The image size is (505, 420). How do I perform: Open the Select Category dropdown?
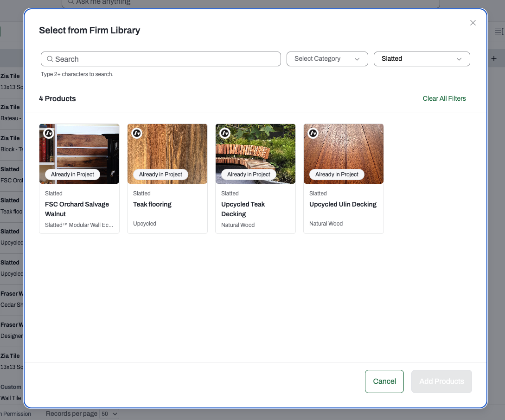pyautogui.click(x=327, y=59)
